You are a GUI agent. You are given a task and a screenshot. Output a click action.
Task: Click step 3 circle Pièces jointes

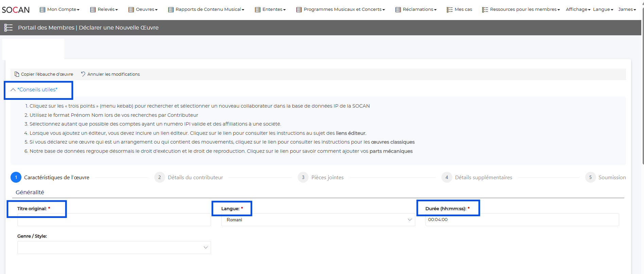[303, 177]
